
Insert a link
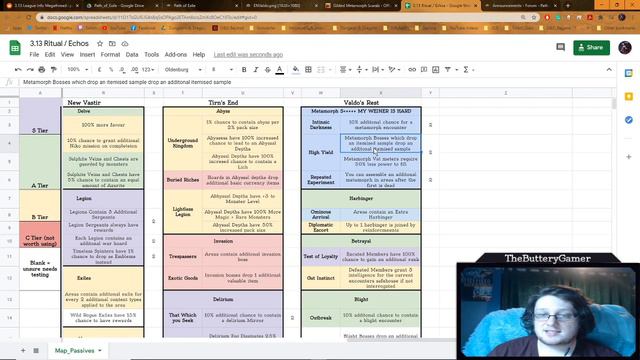(412, 70)
